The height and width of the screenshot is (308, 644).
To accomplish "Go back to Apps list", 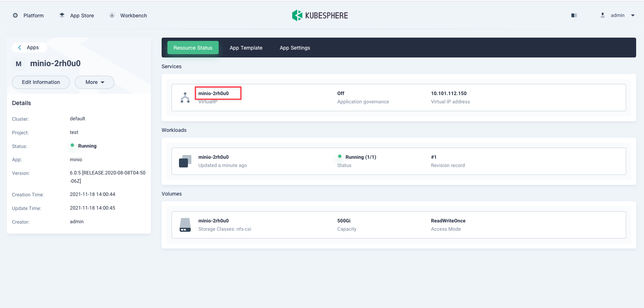I will click(29, 48).
